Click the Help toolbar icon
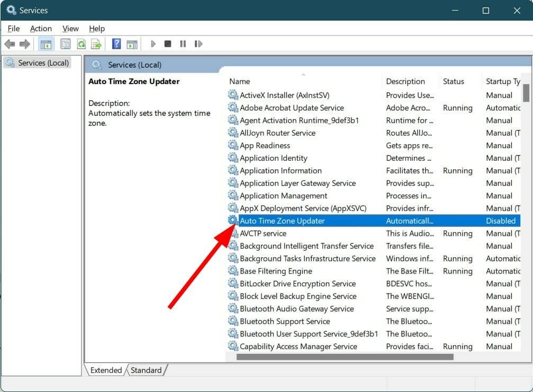 (x=116, y=44)
